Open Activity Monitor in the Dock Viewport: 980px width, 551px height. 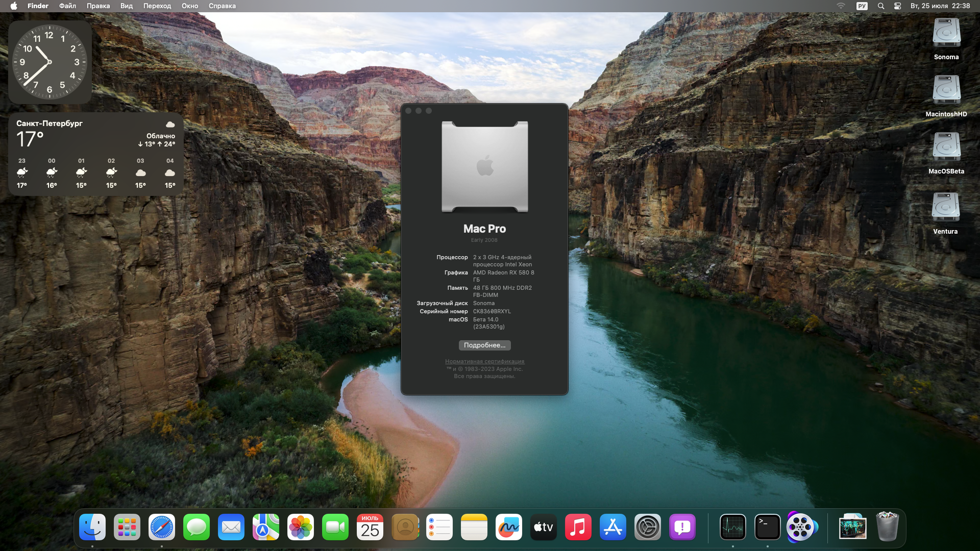tap(733, 527)
